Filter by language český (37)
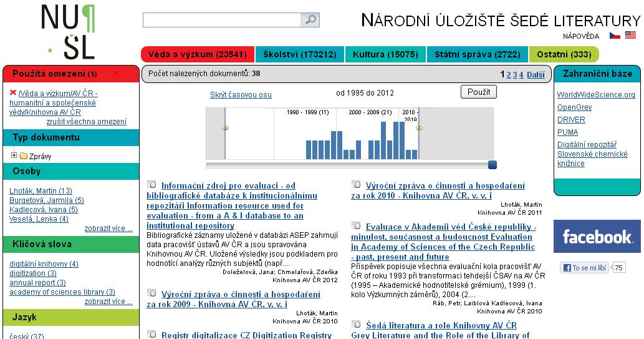Image resolution: width=644 pixels, height=339 pixels. (26, 336)
